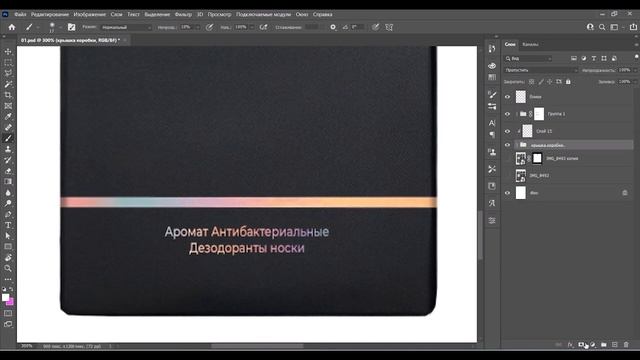Open the Фильтр menu
The image size is (640, 360).
tap(183, 14)
